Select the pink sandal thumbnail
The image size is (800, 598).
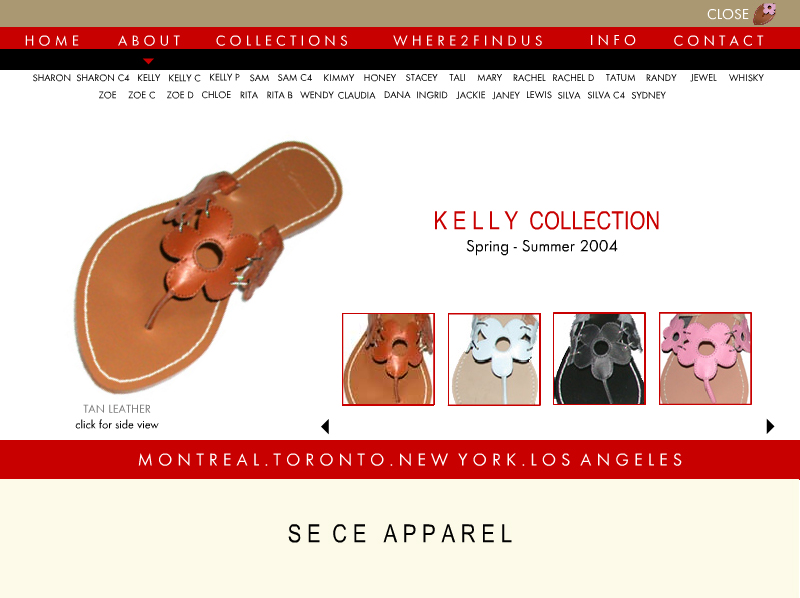click(705, 359)
